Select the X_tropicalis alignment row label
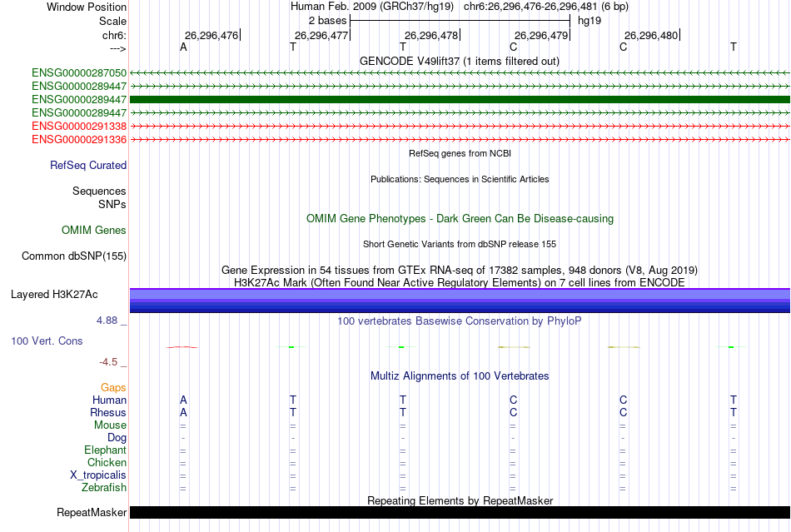This screenshot has width=791, height=532. [98, 475]
